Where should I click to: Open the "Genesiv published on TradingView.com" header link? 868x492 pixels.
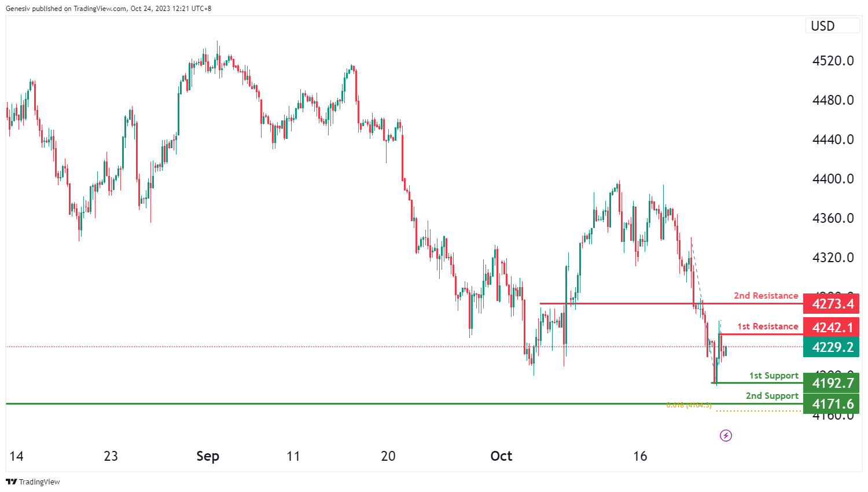point(108,9)
